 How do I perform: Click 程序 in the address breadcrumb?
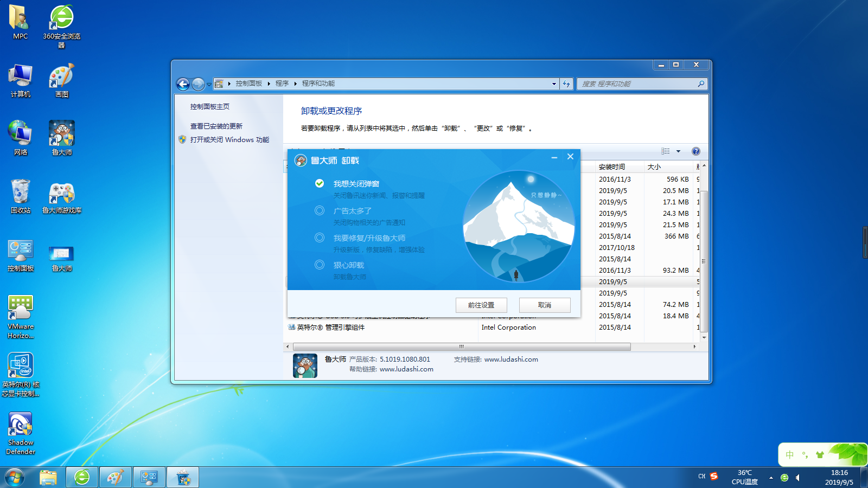tap(282, 84)
